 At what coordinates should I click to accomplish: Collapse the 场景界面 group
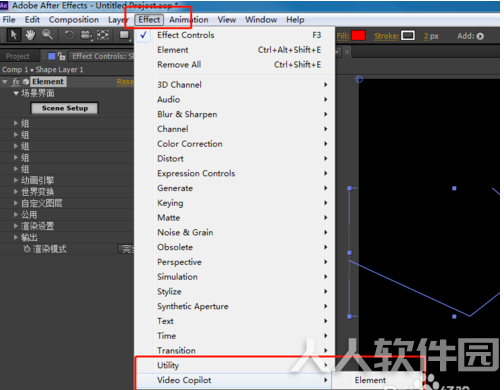pyautogui.click(x=16, y=93)
